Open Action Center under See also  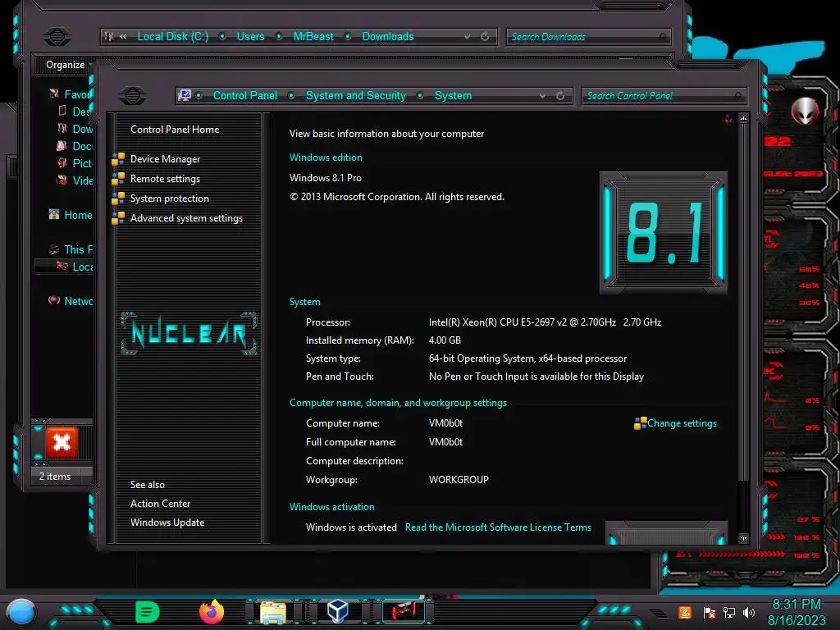(x=160, y=504)
